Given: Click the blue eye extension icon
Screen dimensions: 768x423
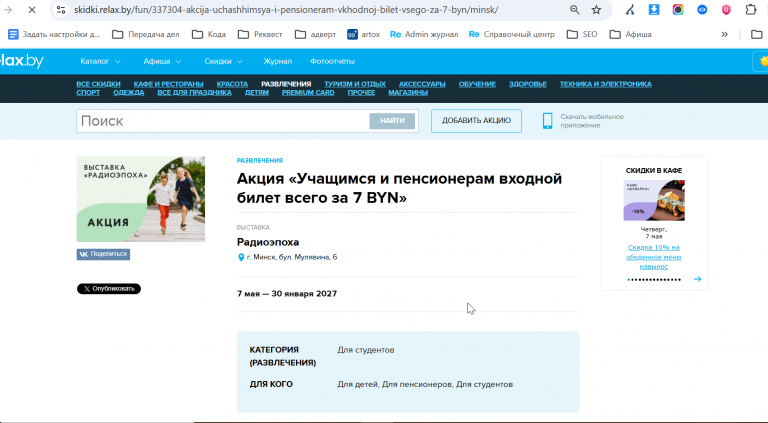Looking at the screenshot, I should pyautogui.click(x=702, y=9).
